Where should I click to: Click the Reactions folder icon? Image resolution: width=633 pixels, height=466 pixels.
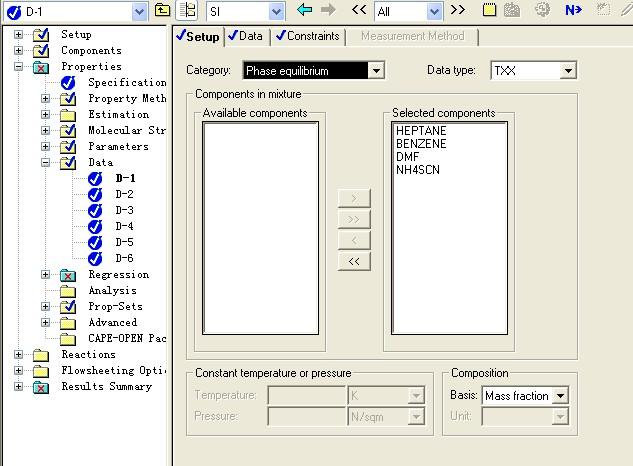41,355
